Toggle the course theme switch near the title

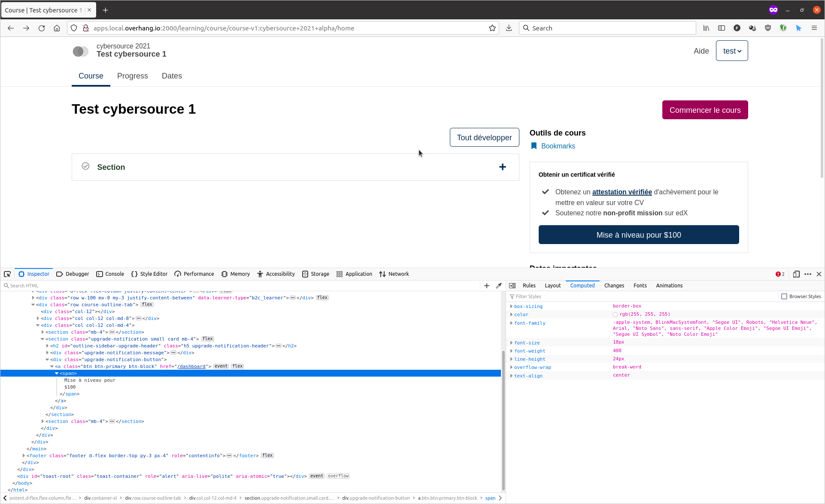click(x=80, y=51)
